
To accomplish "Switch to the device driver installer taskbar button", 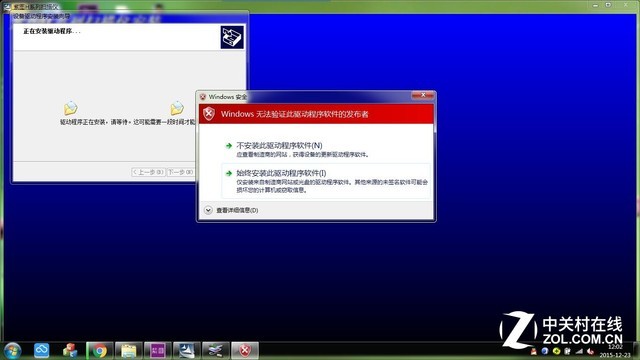I will pyautogui.click(x=216, y=351).
